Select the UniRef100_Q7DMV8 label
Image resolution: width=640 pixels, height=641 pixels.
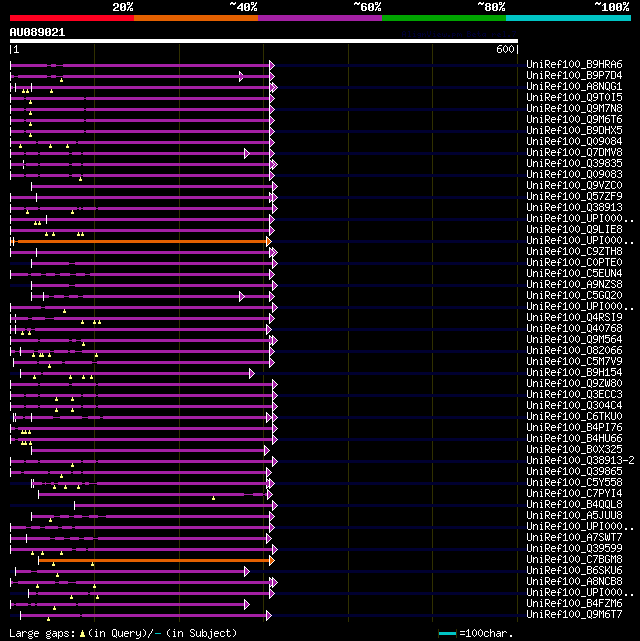click(574, 152)
